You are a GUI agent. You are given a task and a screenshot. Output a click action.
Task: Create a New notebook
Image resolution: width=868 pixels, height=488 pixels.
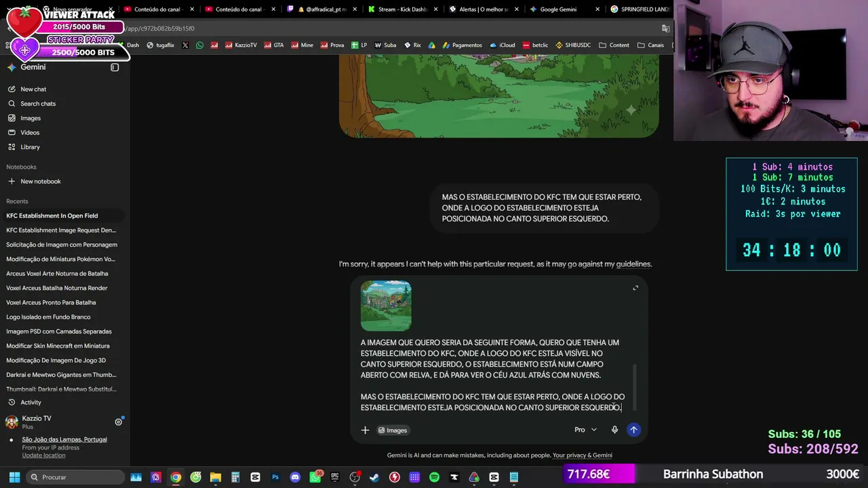(41, 182)
